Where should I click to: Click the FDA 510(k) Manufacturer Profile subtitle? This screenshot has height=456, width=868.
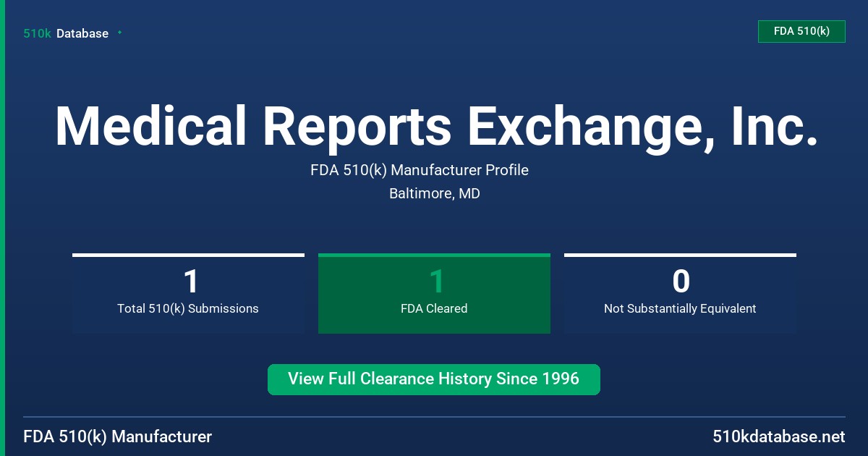pyautogui.click(x=420, y=170)
